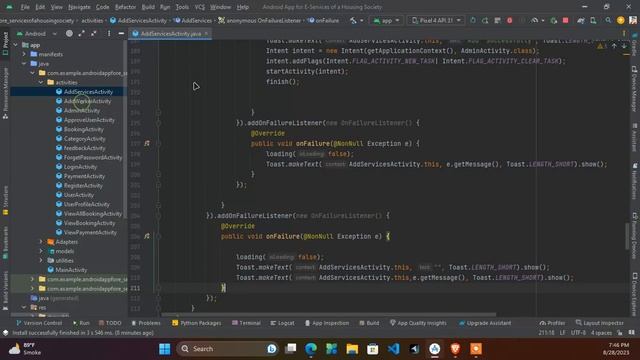Open the Run tool window
This screenshot has width=640, height=360.
(81, 323)
